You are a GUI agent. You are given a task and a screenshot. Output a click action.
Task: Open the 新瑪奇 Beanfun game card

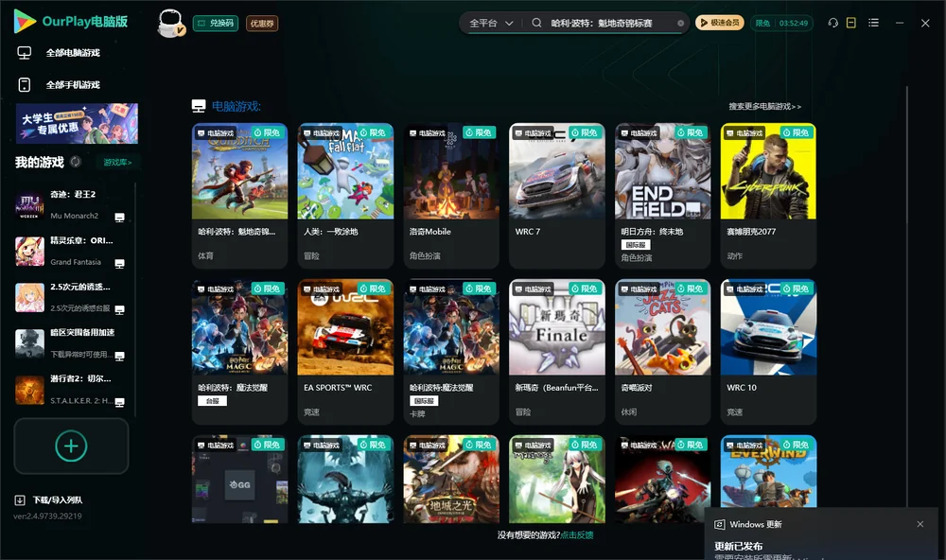(557, 352)
